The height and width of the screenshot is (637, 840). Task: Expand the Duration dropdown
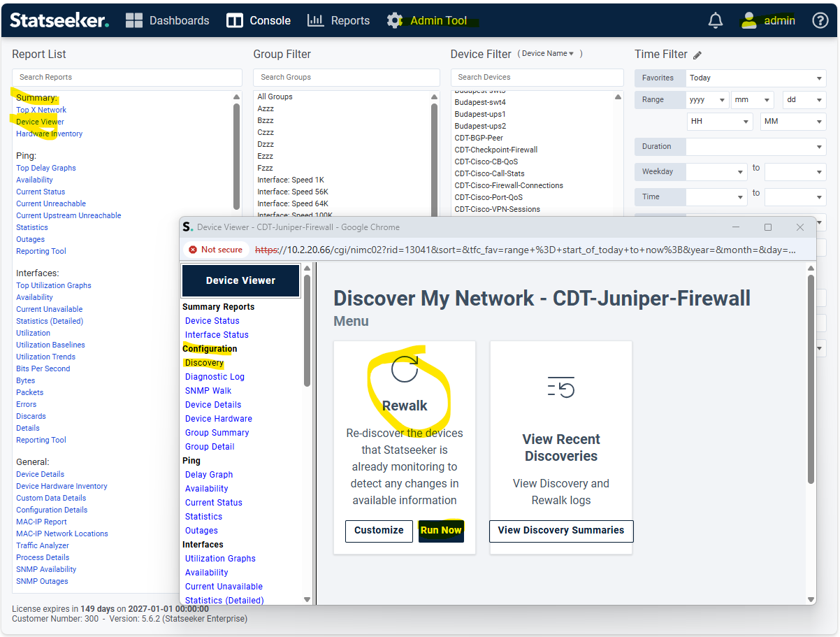(x=755, y=147)
